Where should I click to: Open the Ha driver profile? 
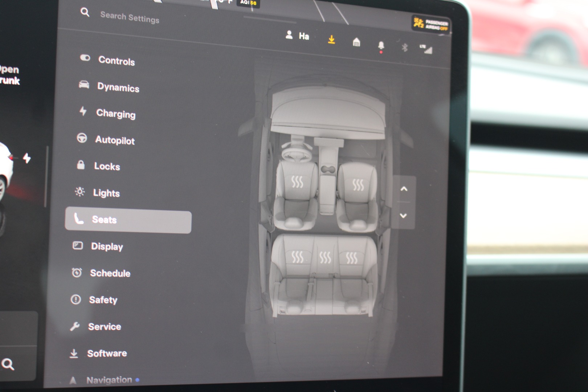pos(297,36)
